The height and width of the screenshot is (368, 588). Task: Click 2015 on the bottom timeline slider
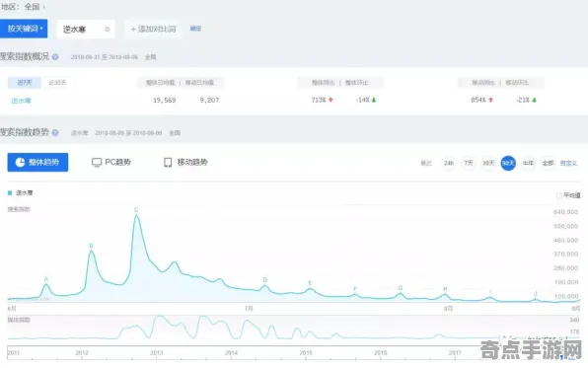pyautogui.click(x=306, y=353)
